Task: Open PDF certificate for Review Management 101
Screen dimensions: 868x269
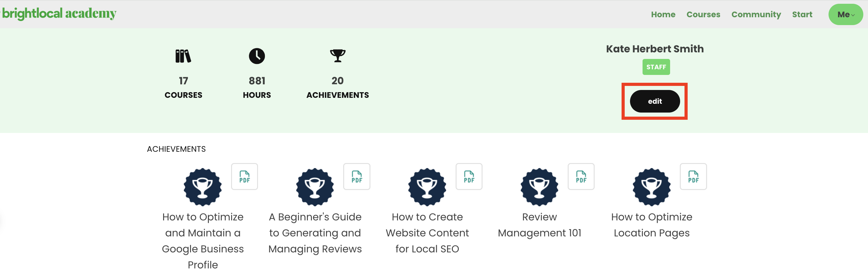Action: point(581,177)
